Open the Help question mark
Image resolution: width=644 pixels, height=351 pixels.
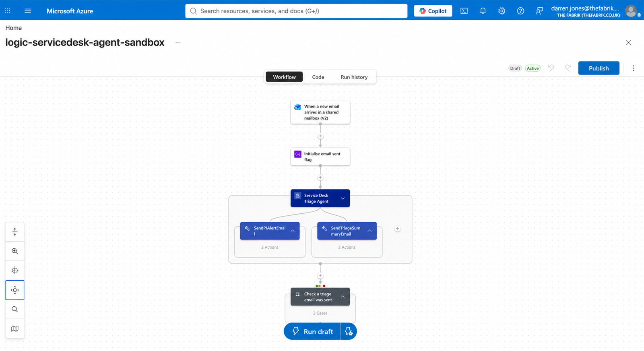520,11
